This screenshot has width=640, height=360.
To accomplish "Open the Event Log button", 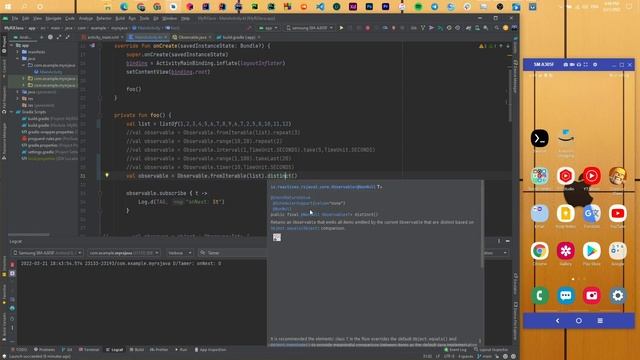I will coord(456,350).
